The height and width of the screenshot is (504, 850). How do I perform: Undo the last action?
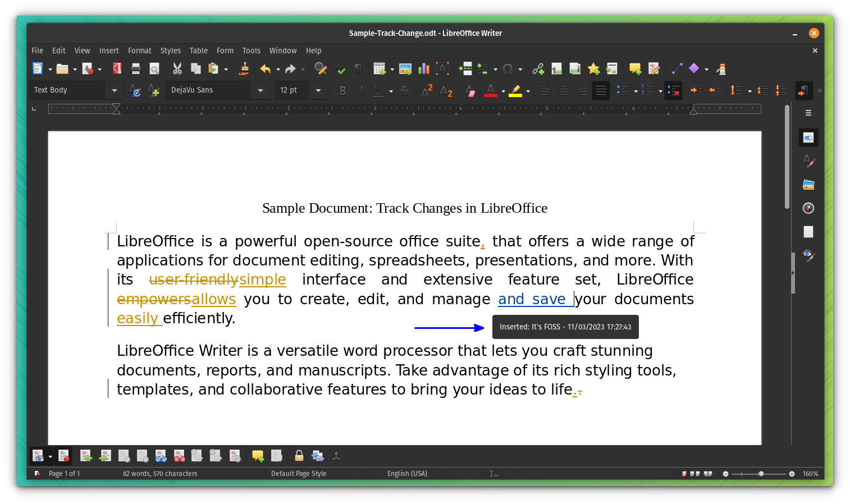[x=265, y=68]
